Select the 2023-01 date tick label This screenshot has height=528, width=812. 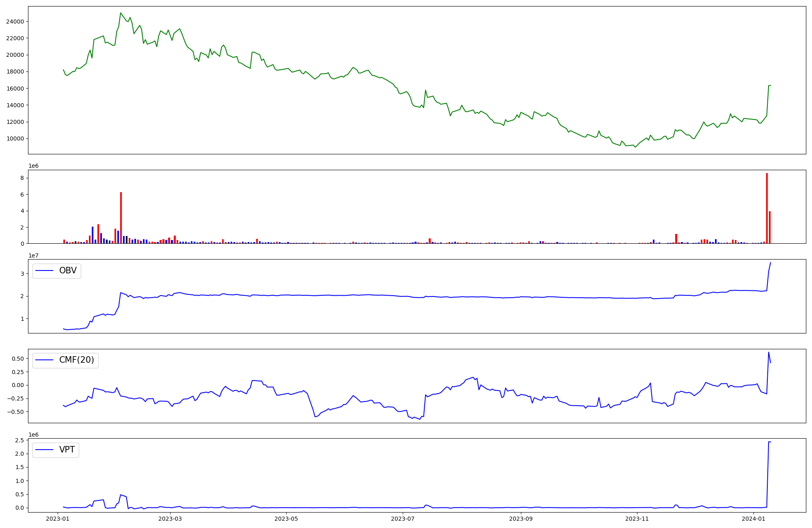pyautogui.click(x=58, y=519)
